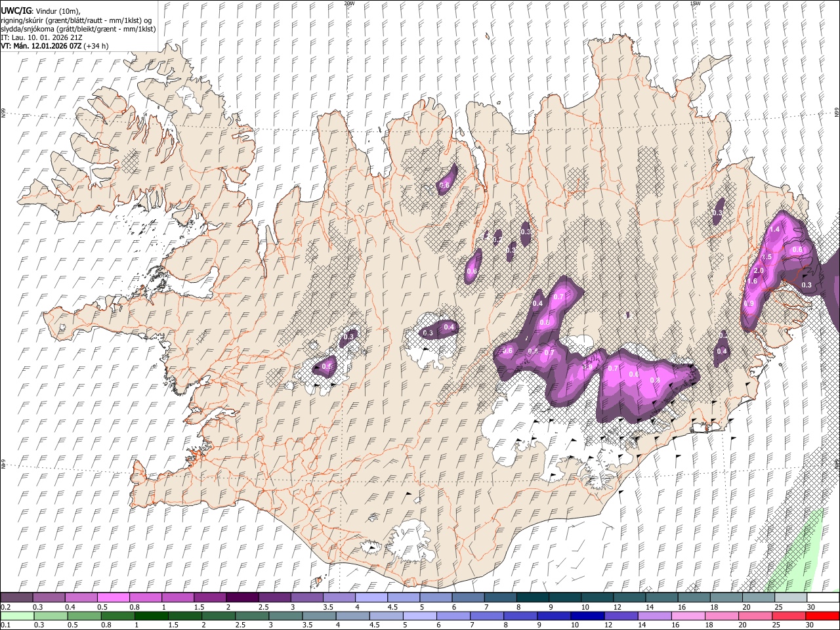Click the '(+34 h)' forecast offset text
This screenshot has width=840, height=630.
(96, 46)
